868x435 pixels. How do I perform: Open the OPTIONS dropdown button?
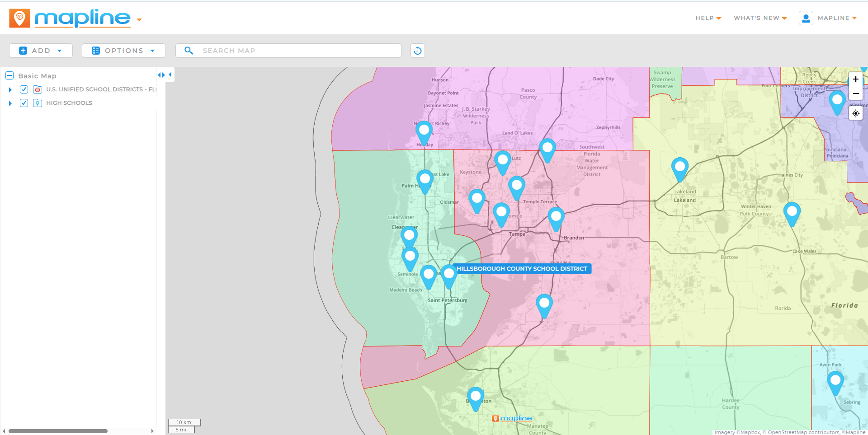coord(123,51)
